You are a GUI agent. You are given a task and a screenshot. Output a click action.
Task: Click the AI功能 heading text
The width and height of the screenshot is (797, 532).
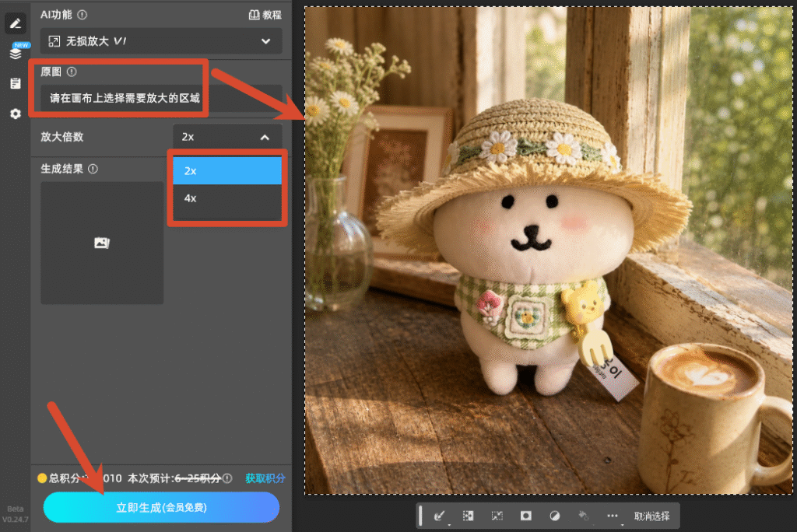click(x=56, y=15)
